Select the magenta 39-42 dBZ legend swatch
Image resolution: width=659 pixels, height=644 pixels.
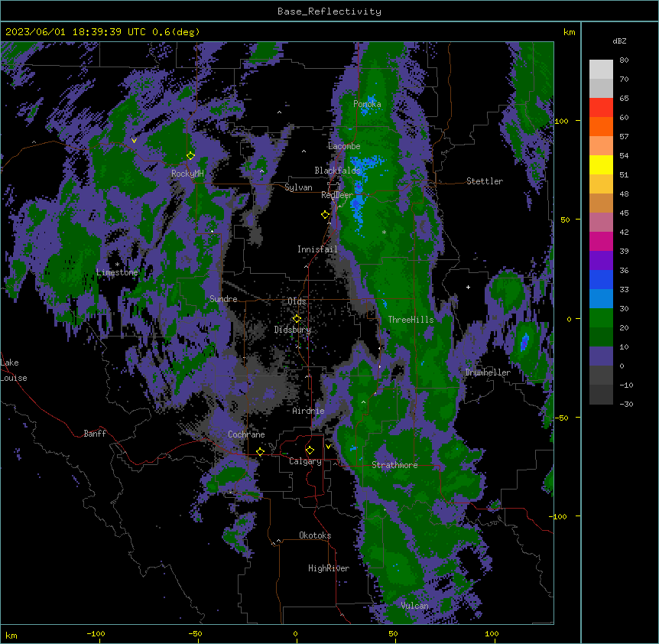coord(601,241)
